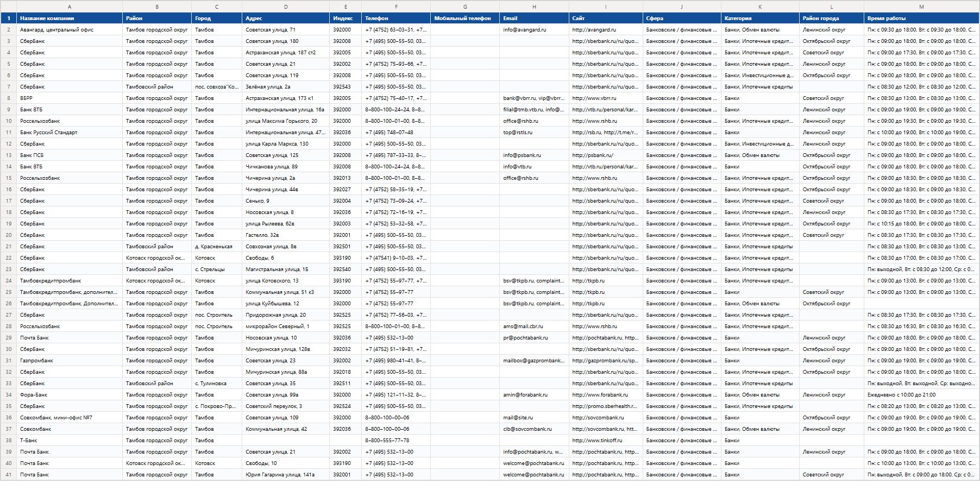Click the site cell "http://psbank.ru/"
The image size is (980, 490).
[x=606, y=155]
